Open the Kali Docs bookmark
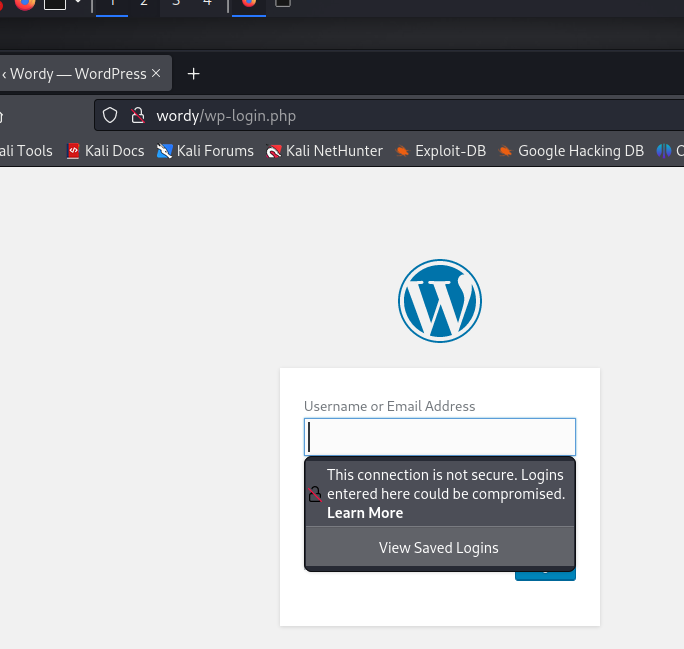 [x=105, y=151]
